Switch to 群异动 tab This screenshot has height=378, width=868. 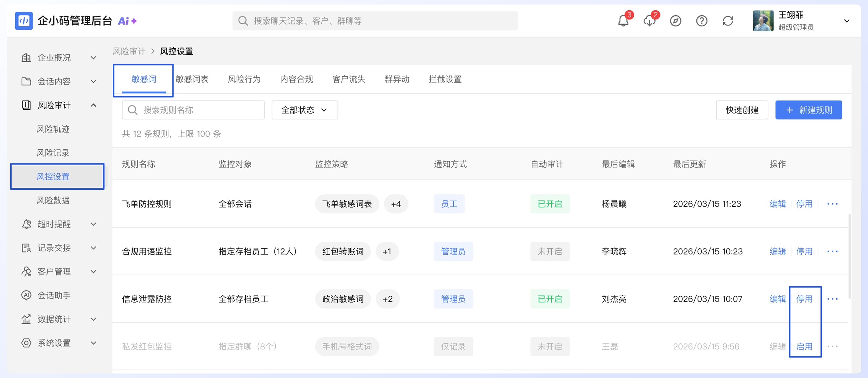[397, 80]
